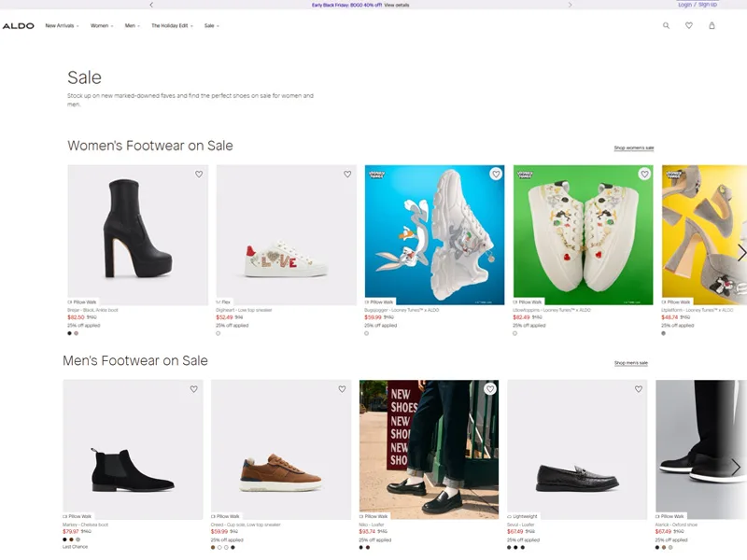Image resolution: width=747 pixels, height=560 pixels.
Task: Open Creed brown sneaker image
Action: coord(281,450)
